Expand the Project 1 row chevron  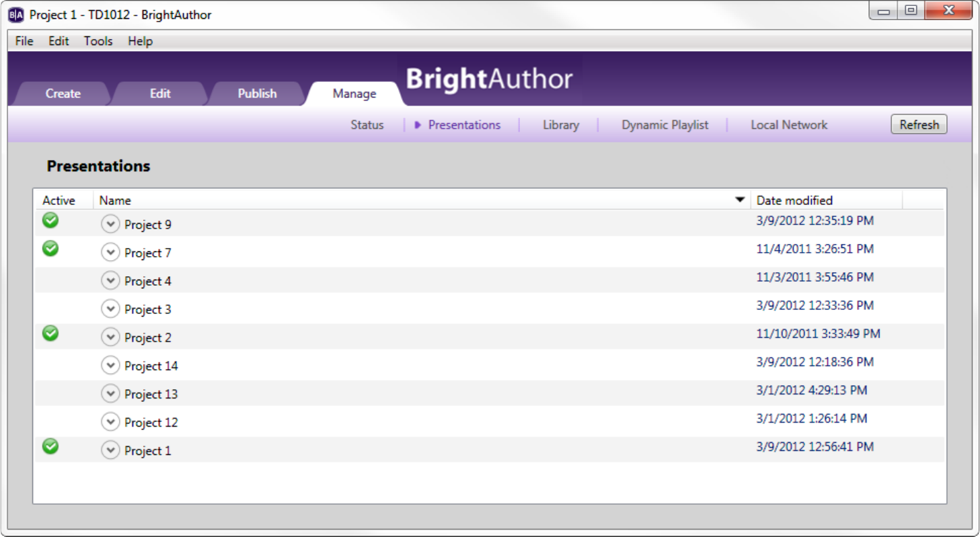click(x=110, y=450)
